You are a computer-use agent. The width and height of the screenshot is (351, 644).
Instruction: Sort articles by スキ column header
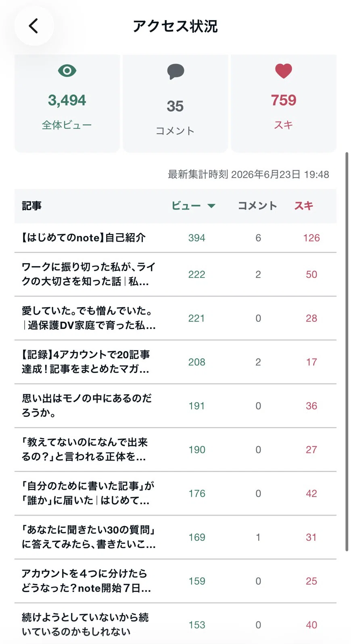tap(304, 206)
